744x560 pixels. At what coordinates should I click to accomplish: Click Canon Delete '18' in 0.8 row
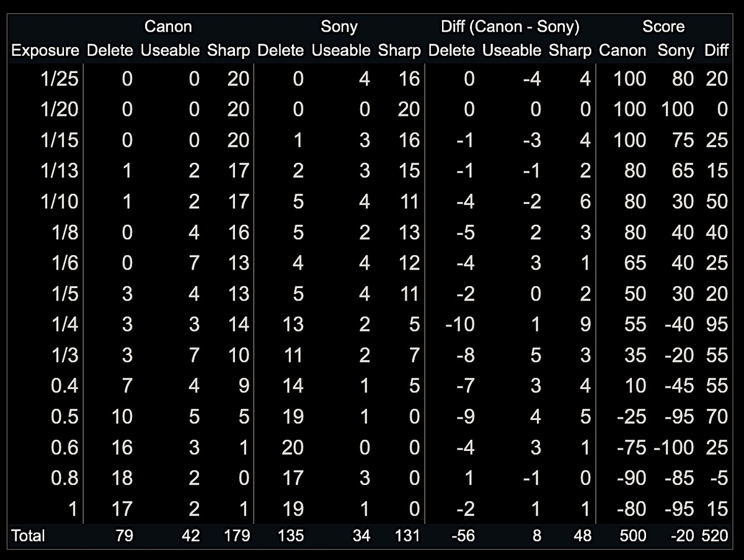click(122, 478)
